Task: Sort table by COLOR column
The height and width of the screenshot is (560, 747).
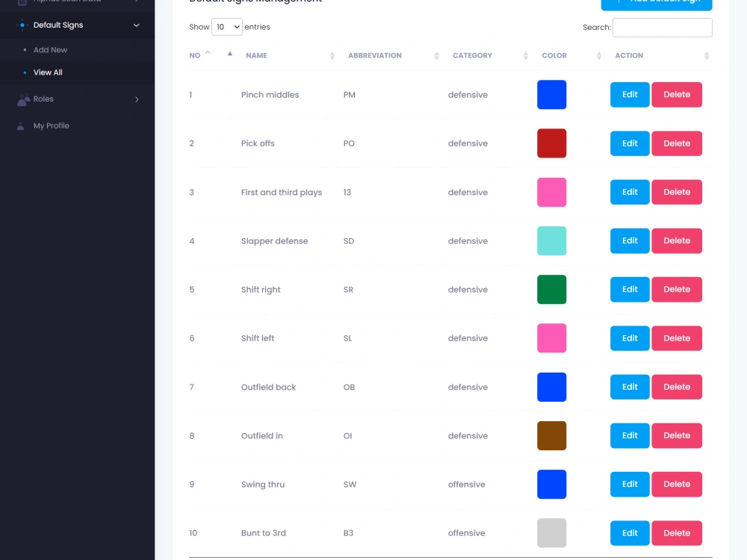Action: (x=570, y=55)
